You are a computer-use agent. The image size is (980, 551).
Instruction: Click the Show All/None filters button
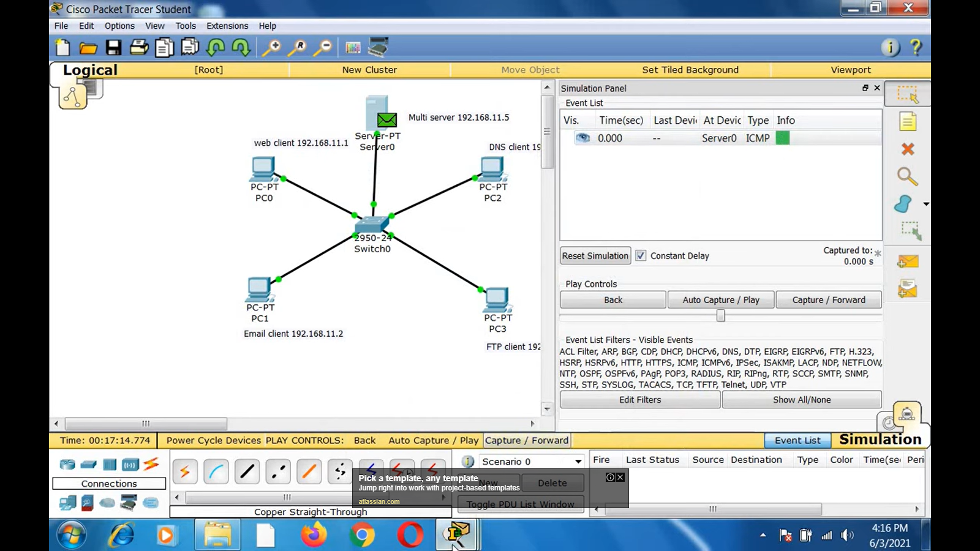[802, 399]
